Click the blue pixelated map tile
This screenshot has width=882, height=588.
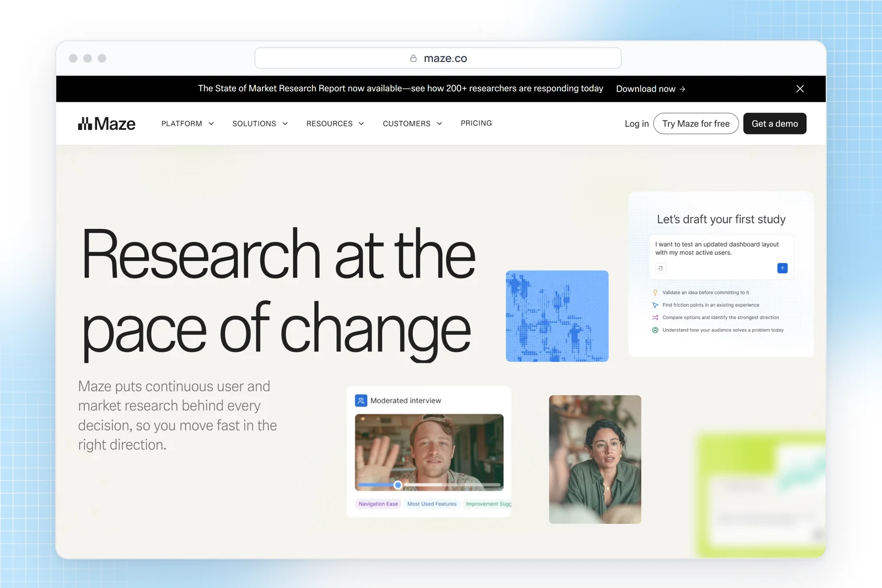[557, 316]
